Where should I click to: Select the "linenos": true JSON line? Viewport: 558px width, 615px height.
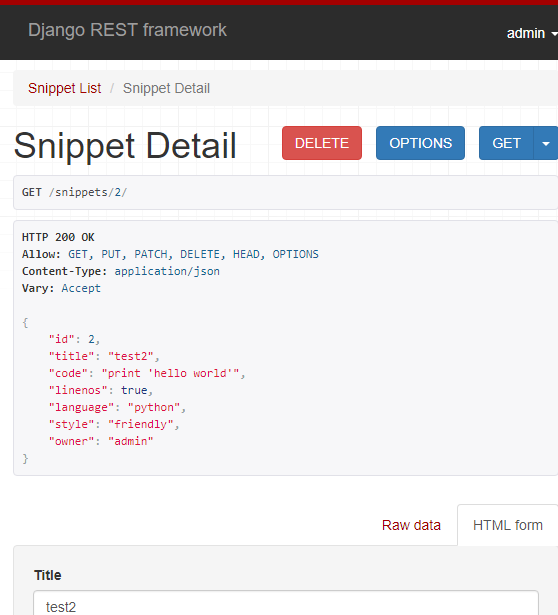101,390
